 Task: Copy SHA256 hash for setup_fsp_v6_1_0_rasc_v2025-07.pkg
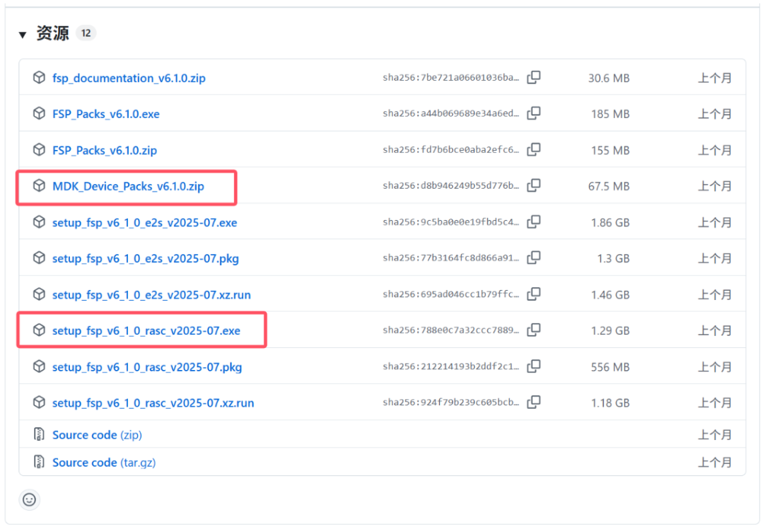click(534, 366)
